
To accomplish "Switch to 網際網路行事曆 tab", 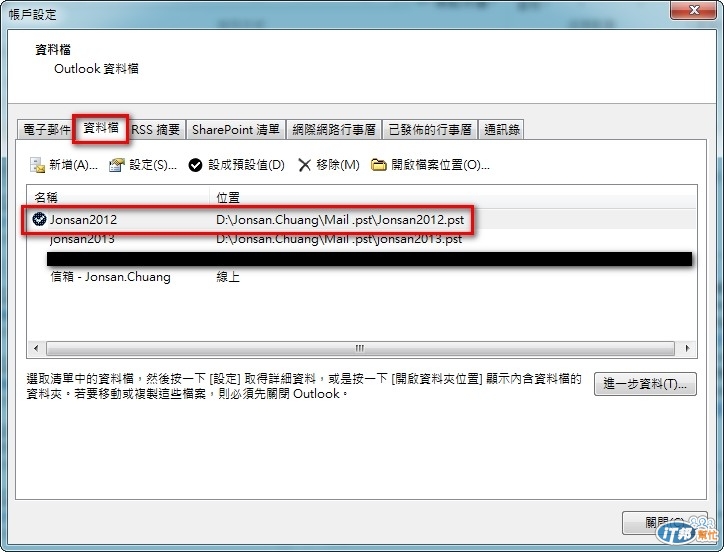I will point(334,129).
